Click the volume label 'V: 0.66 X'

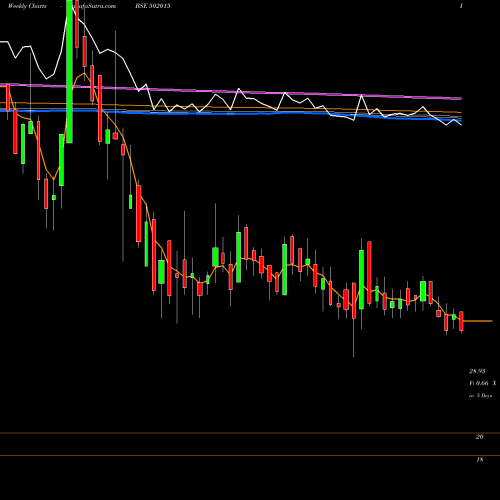click(x=482, y=383)
